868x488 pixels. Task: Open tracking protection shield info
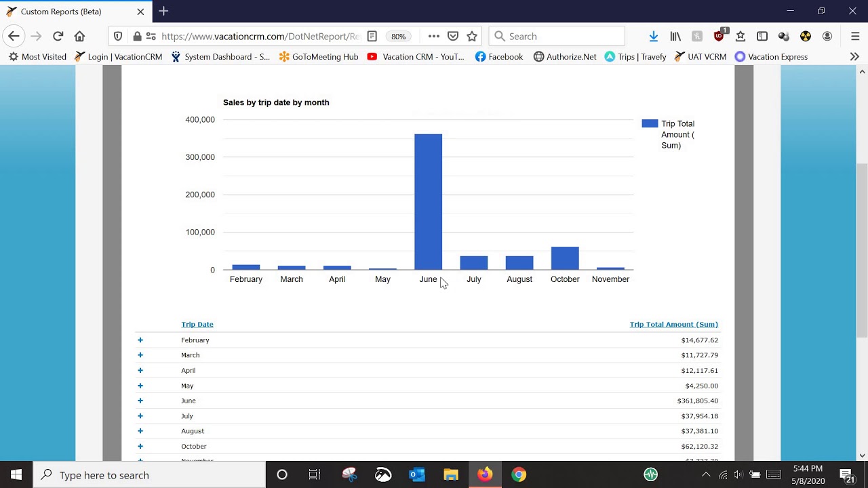coord(118,37)
